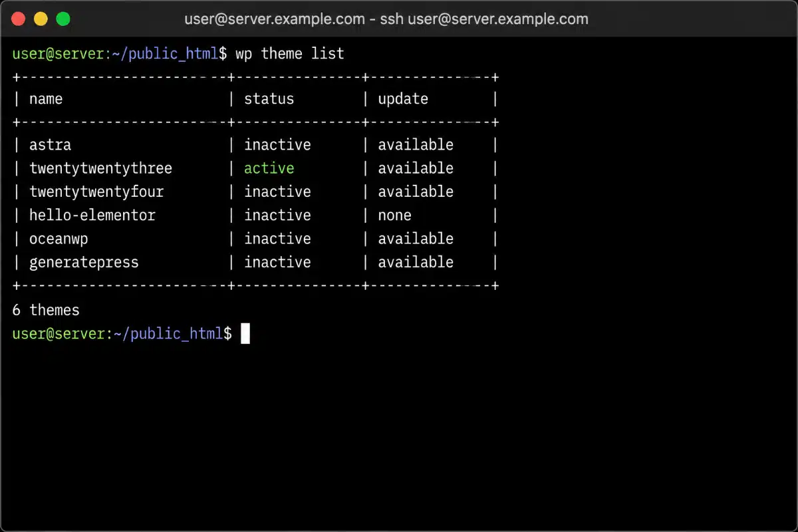Select the 'hello-elementor' theme name

(92, 215)
